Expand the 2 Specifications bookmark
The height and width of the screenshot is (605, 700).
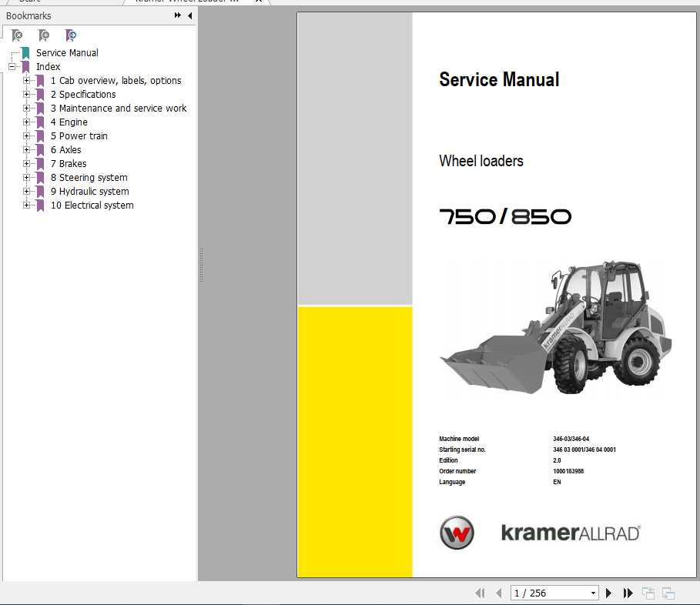click(x=26, y=95)
